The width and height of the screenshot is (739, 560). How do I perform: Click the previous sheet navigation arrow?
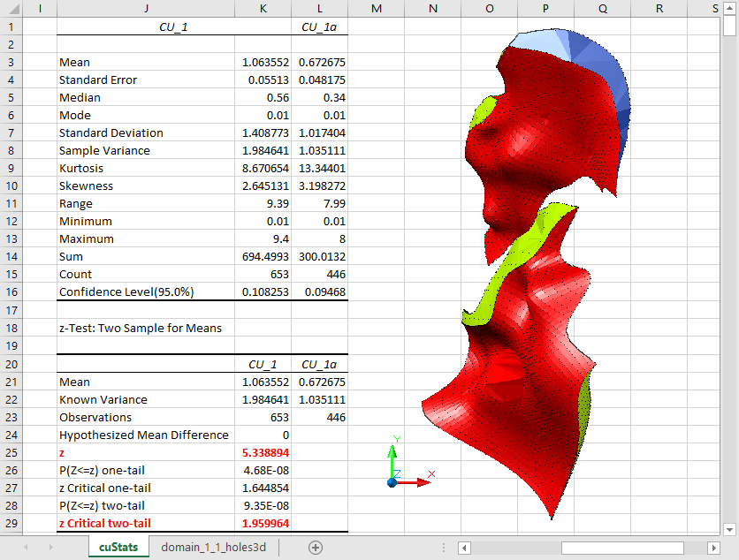tap(26, 548)
